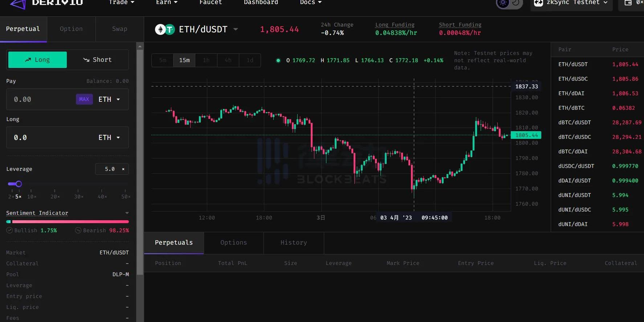
Task: Click the Bearish sentiment icon
Action: point(78,230)
